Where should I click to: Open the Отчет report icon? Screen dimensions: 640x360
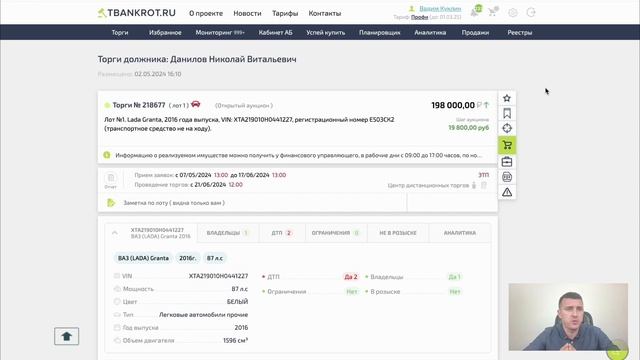point(111,180)
